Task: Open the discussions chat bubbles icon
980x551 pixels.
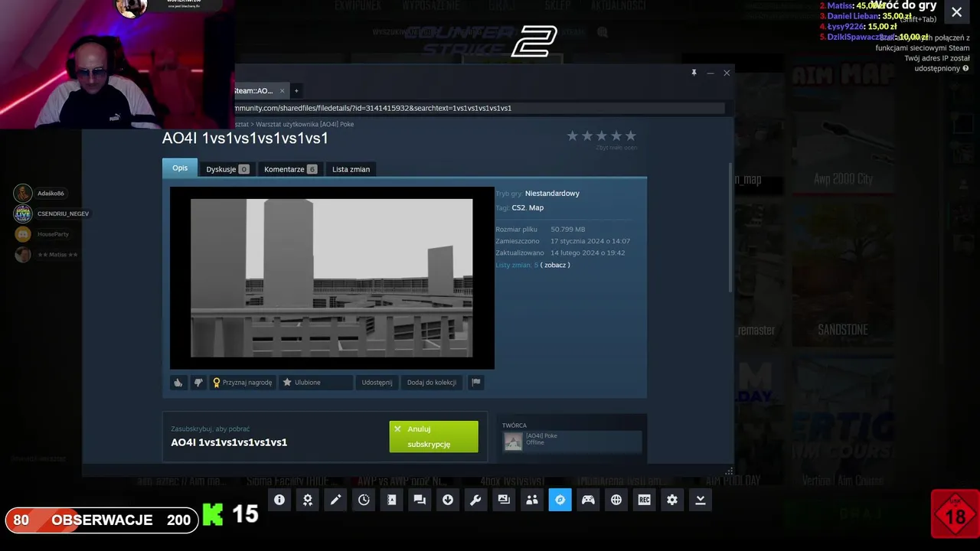Action: coord(420,500)
